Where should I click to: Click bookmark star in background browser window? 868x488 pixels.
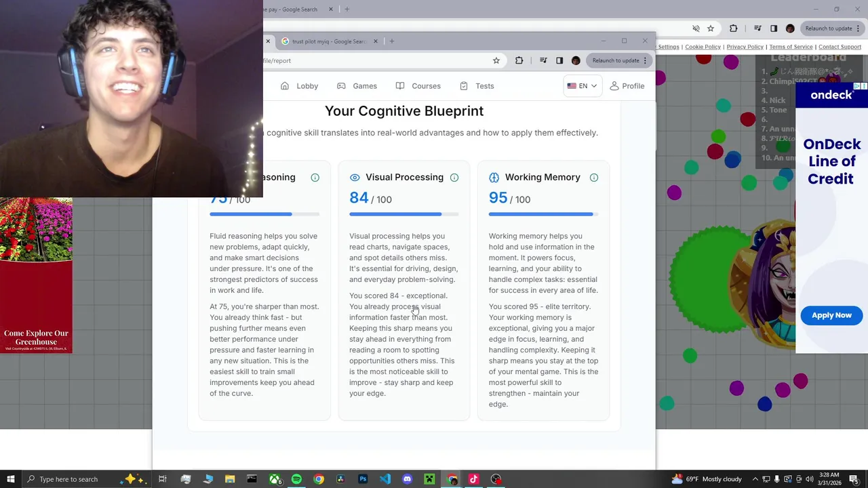[x=711, y=28]
